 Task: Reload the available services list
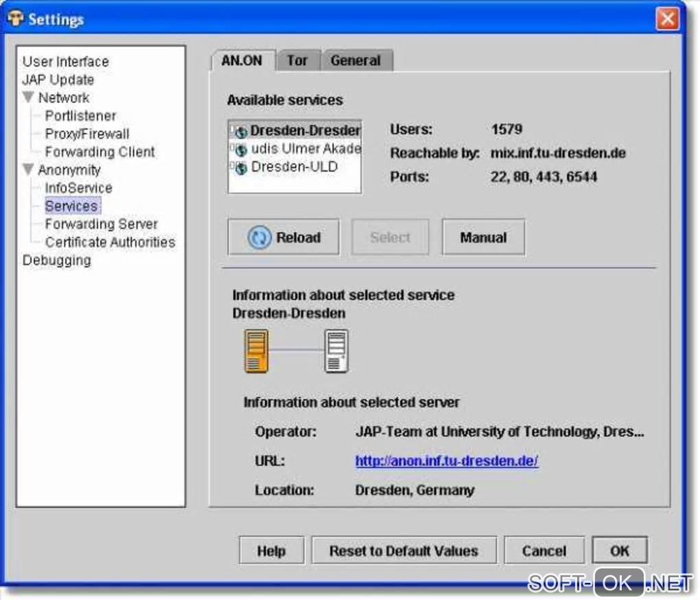click(283, 237)
